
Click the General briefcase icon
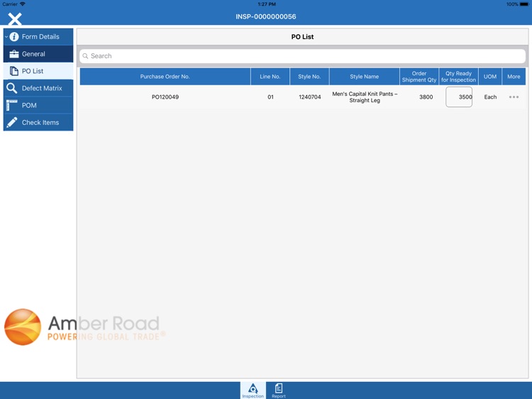click(14, 54)
